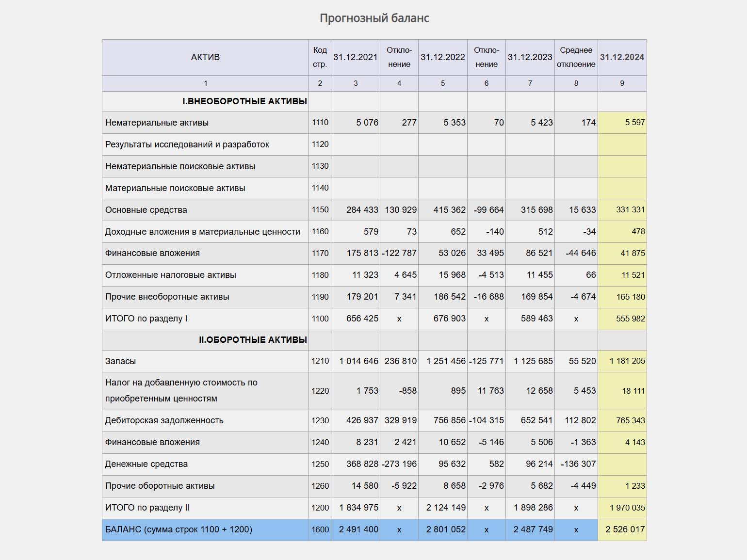Click the empty forecast cell for Денежные средства
The height and width of the screenshot is (560, 747).
click(622, 464)
